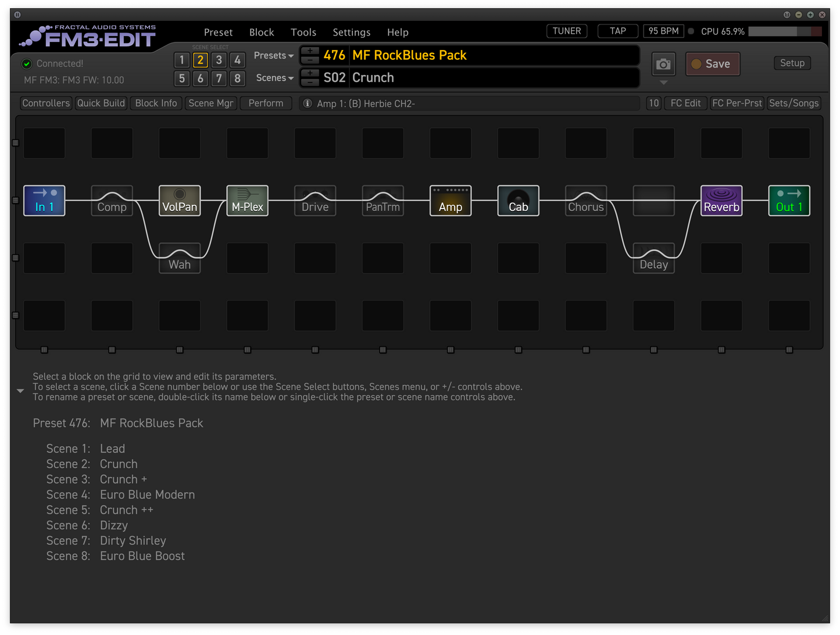Open the Tuner
The width and height of the screenshot is (840, 635).
566,31
